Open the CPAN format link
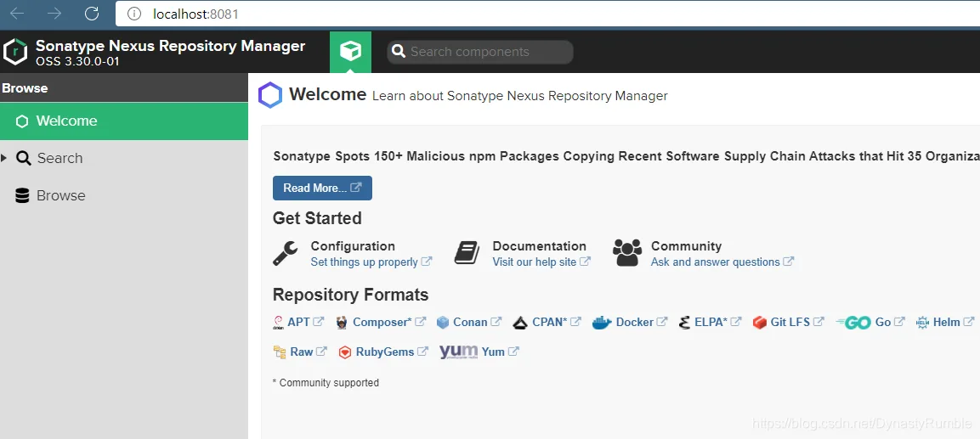 click(x=556, y=322)
